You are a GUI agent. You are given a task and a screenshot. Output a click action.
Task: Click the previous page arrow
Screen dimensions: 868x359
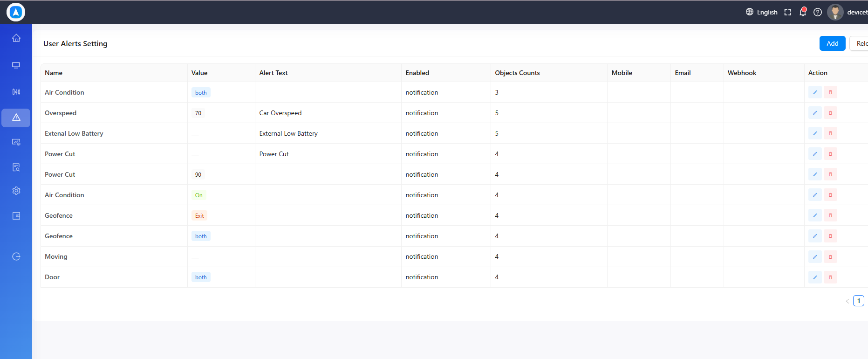tap(847, 301)
